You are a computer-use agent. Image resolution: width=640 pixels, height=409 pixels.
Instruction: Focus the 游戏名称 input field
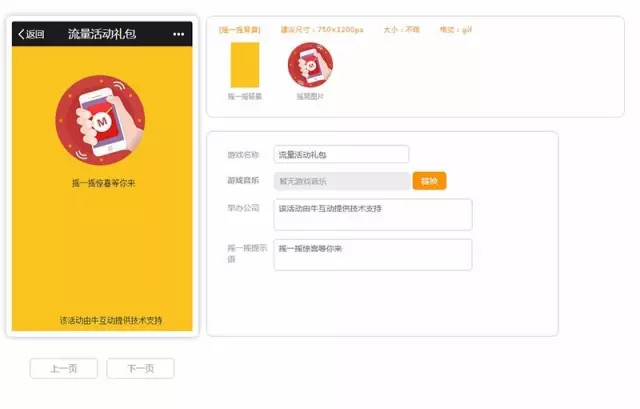[x=341, y=155]
